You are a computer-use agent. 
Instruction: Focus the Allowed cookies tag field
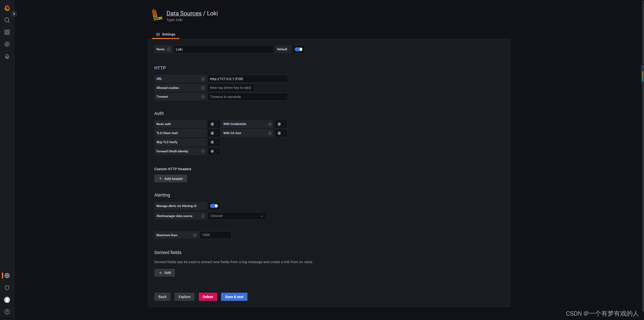tap(231, 88)
